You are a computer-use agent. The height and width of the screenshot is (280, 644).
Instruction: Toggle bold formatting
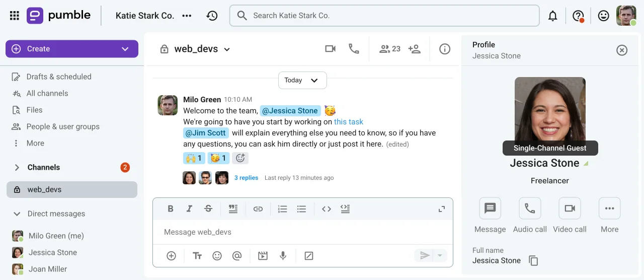coord(171,209)
